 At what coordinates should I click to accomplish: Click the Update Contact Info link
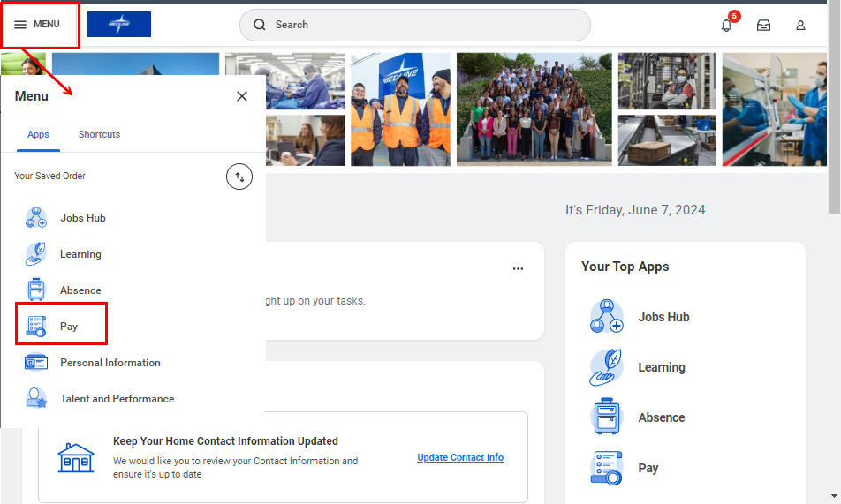click(460, 457)
